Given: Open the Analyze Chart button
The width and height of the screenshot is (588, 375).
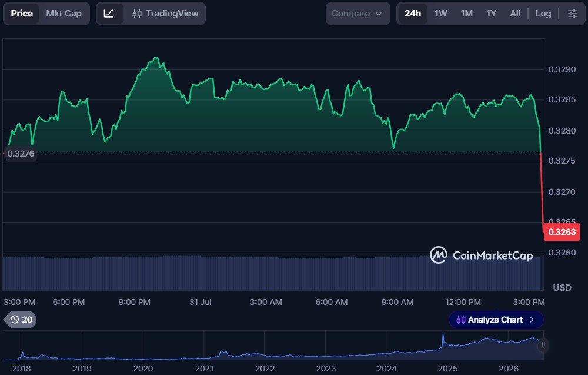Looking at the screenshot, I should tap(496, 320).
